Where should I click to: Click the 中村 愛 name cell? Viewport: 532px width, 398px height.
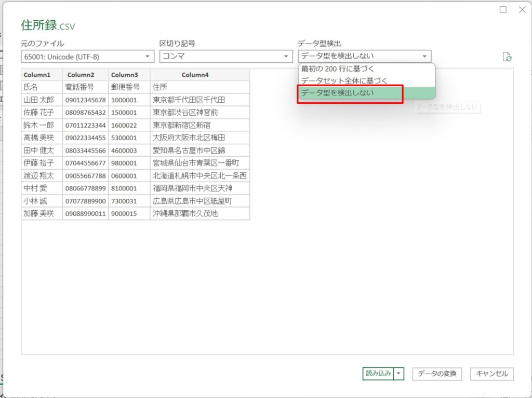coord(42,188)
